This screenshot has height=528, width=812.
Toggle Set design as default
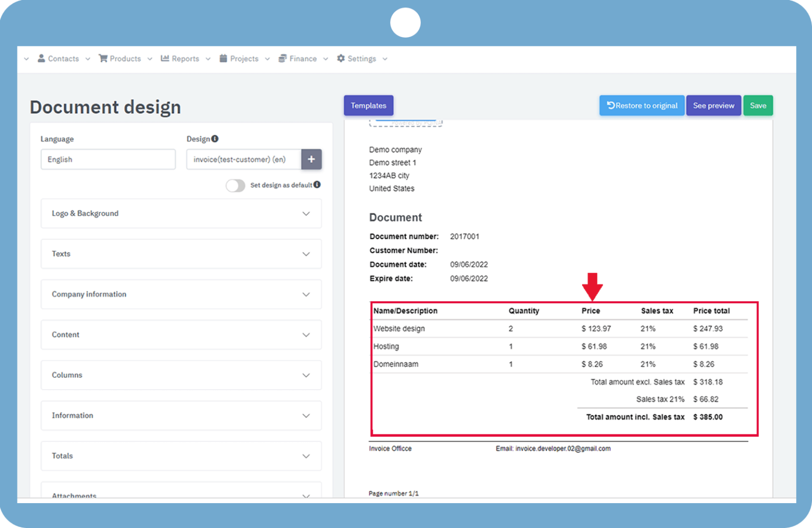tap(235, 186)
